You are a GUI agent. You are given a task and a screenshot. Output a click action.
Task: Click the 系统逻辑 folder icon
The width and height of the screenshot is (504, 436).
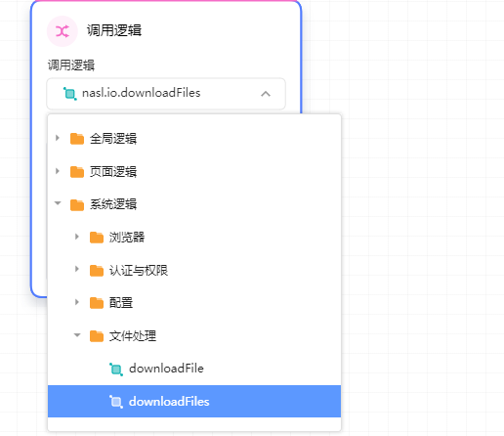pyautogui.click(x=77, y=204)
